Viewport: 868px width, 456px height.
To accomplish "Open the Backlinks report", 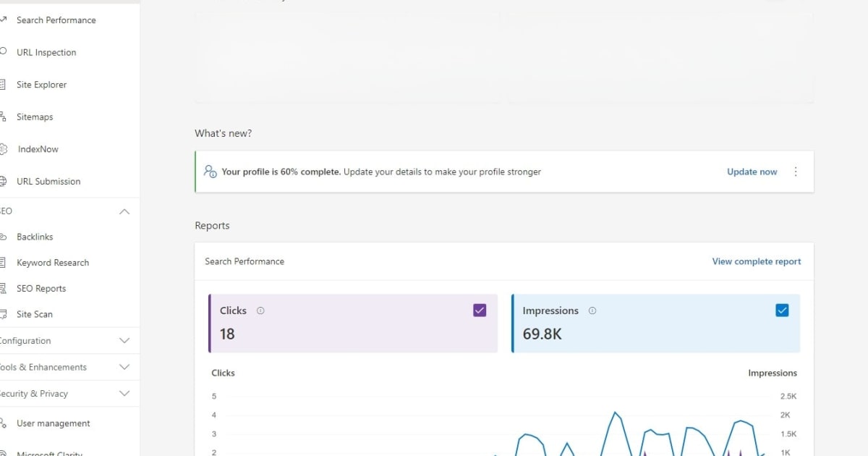I will 35,237.
